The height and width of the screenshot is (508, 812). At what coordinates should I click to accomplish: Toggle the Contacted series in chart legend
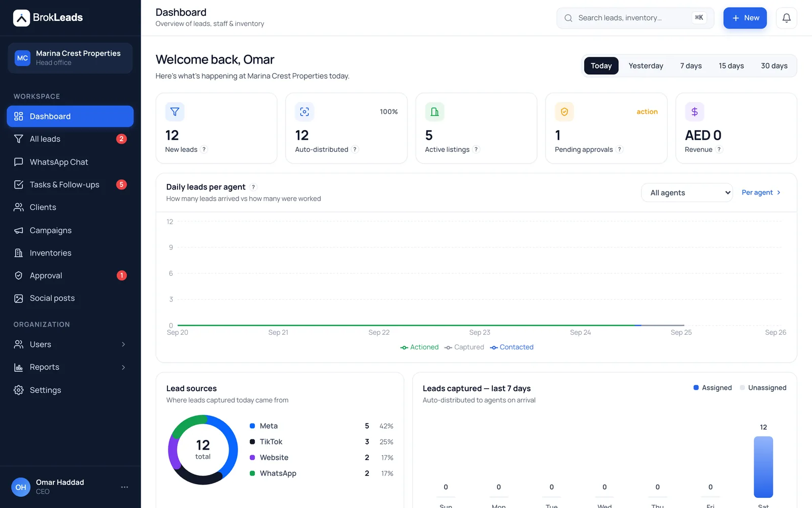[512, 347]
